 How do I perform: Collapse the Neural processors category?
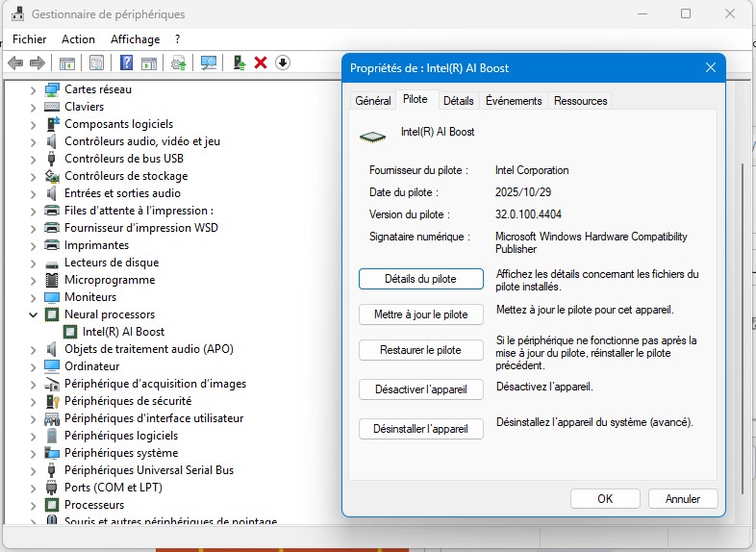33,314
